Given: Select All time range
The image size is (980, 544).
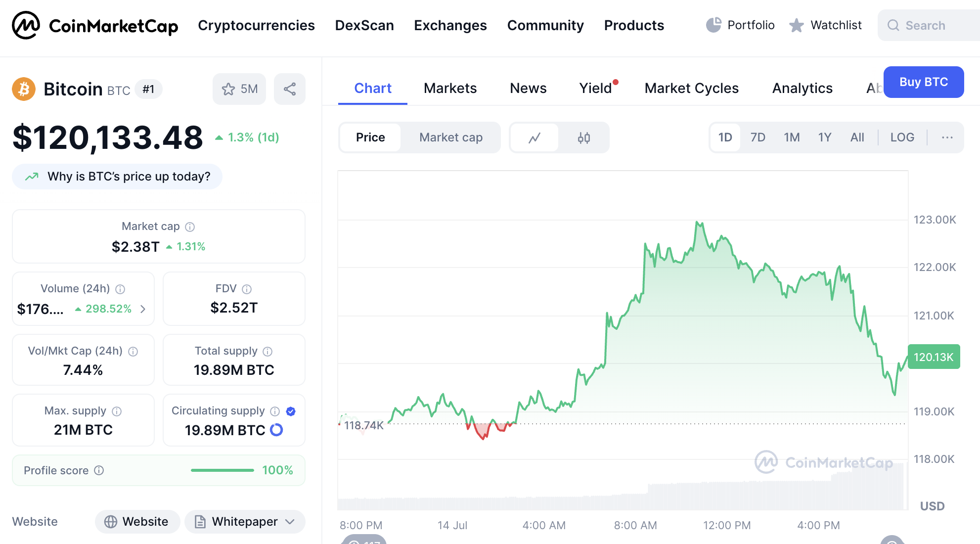Looking at the screenshot, I should click(857, 137).
